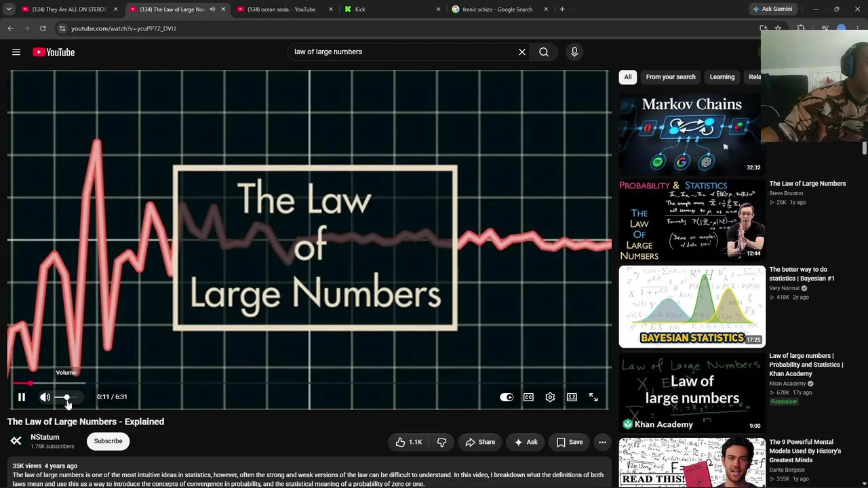Image resolution: width=868 pixels, height=488 pixels.
Task: Open the player settings gear
Action: pos(550,397)
